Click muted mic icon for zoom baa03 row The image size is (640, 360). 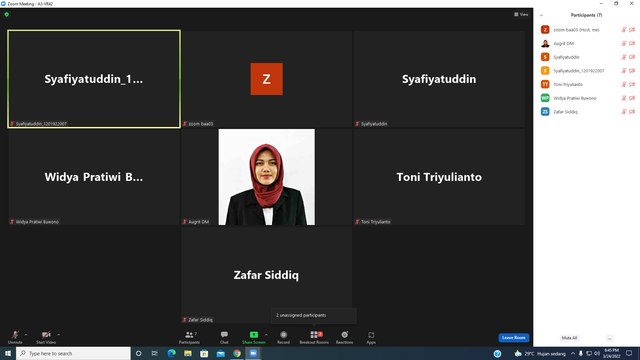624,30
